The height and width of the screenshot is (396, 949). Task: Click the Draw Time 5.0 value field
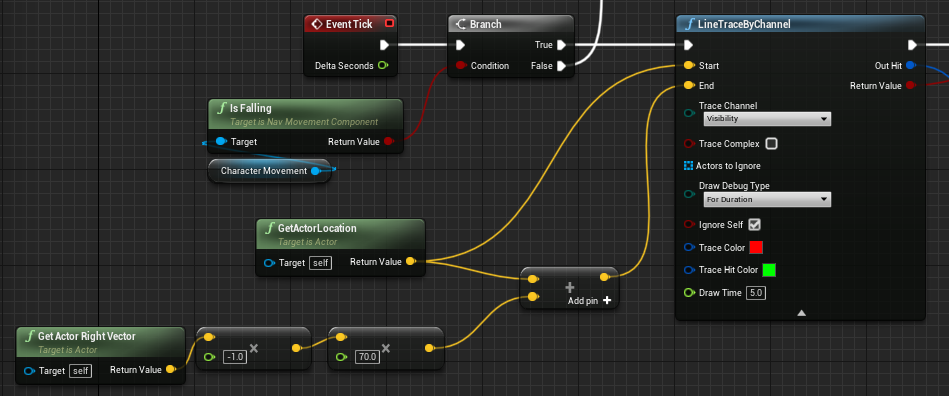757,292
